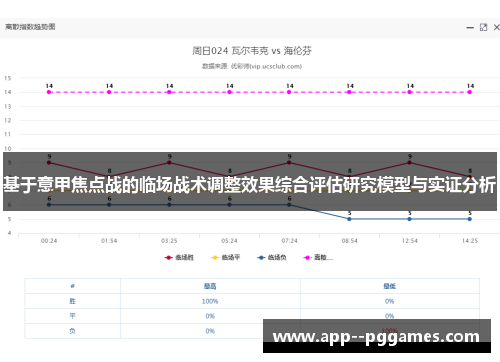Click the # column header in table
The width and height of the screenshot is (500, 362).
coord(72,286)
